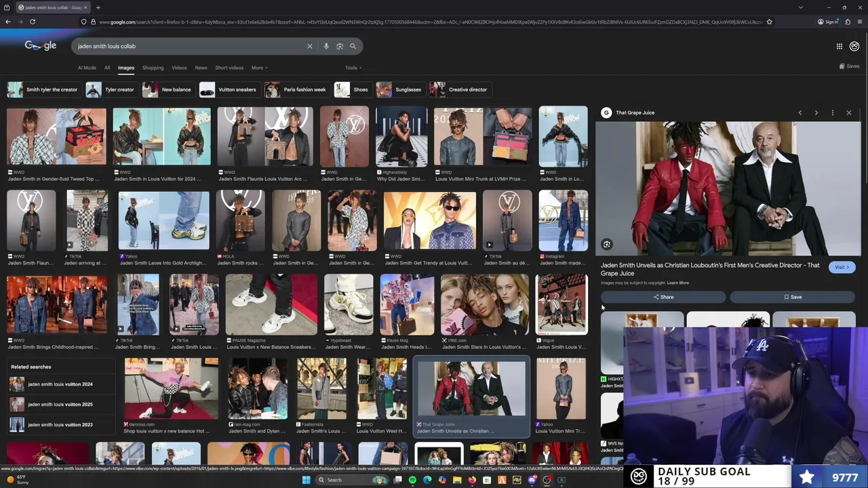Show previous image in the preview panel
Image resolution: width=868 pixels, height=488 pixels.
tap(800, 113)
